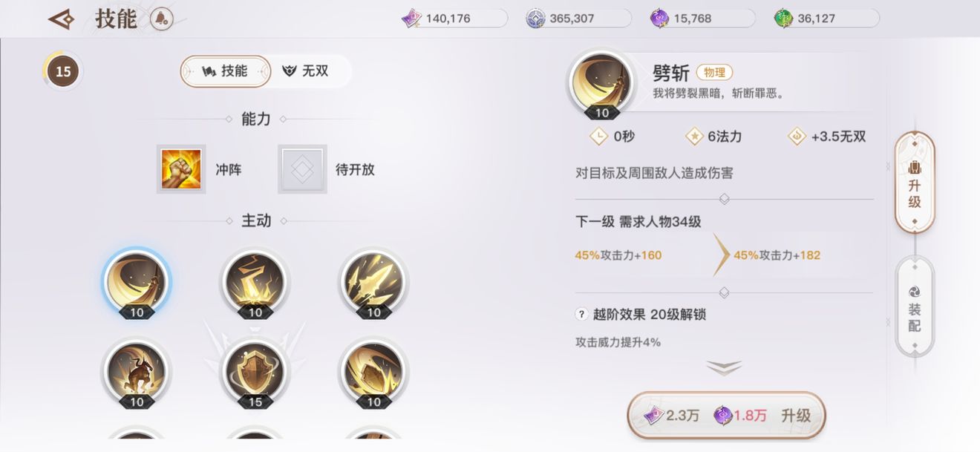
Task: Select the 劈斩 slash skill icon
Action: pyautogui.click(x=137, y=283)
